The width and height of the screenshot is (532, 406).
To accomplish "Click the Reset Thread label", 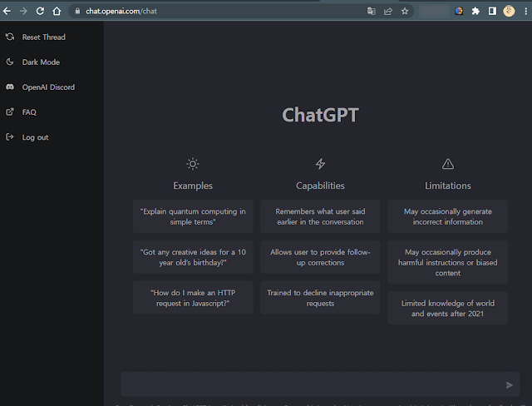I will [44, 37].
